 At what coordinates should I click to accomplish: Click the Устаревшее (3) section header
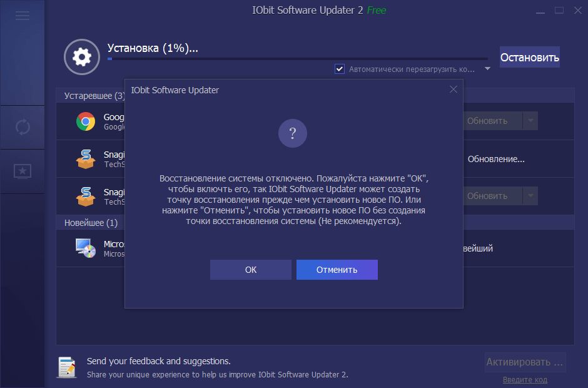point(94,96)
